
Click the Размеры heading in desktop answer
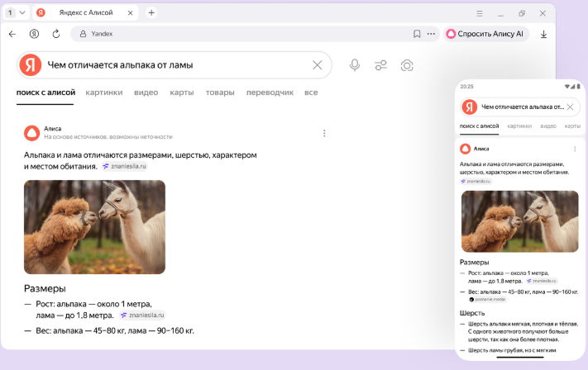[x=45, y=288]
